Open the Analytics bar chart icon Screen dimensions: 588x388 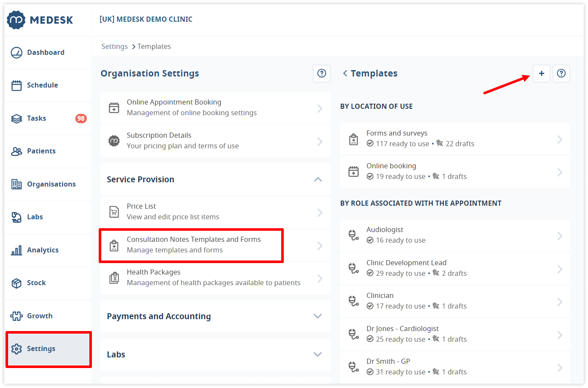[x=17, y=250]
